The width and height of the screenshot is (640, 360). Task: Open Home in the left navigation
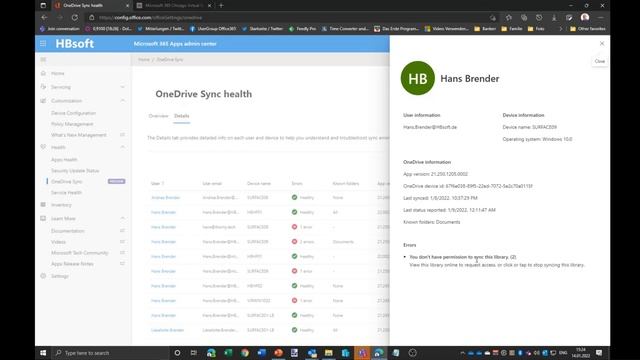point(58,73)
